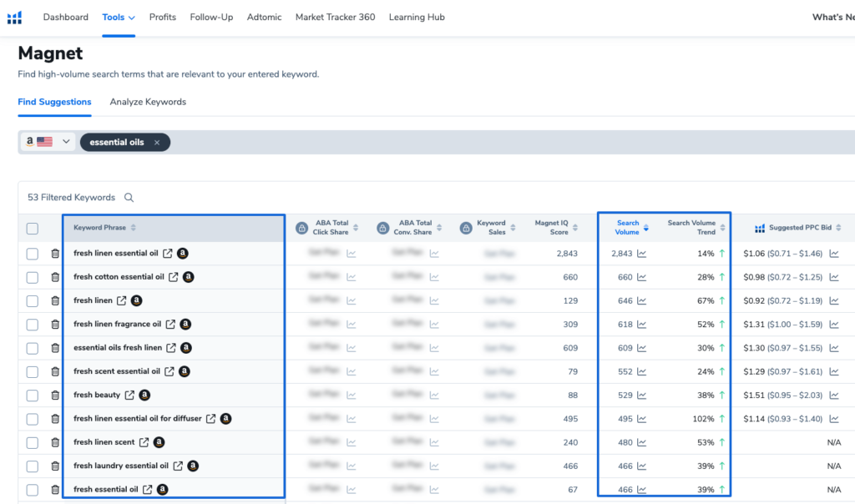Click the 'essential oils' search chip text
855x504 pixels.
117,142
